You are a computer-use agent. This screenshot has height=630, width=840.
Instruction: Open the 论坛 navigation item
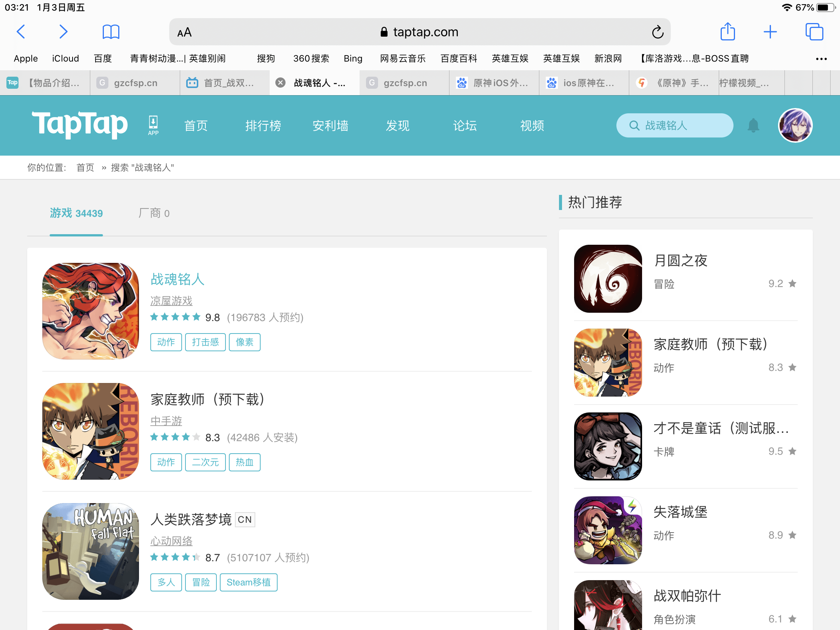click(465, 126)
